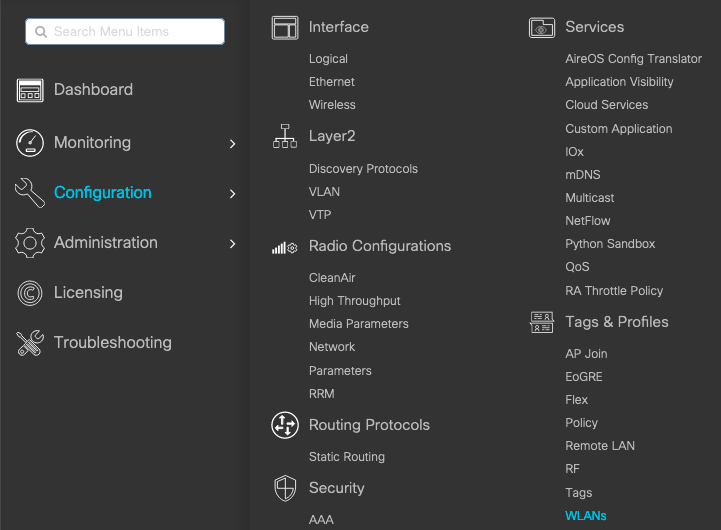
Task: Open the WLANs link
Action: click(586, 516)
